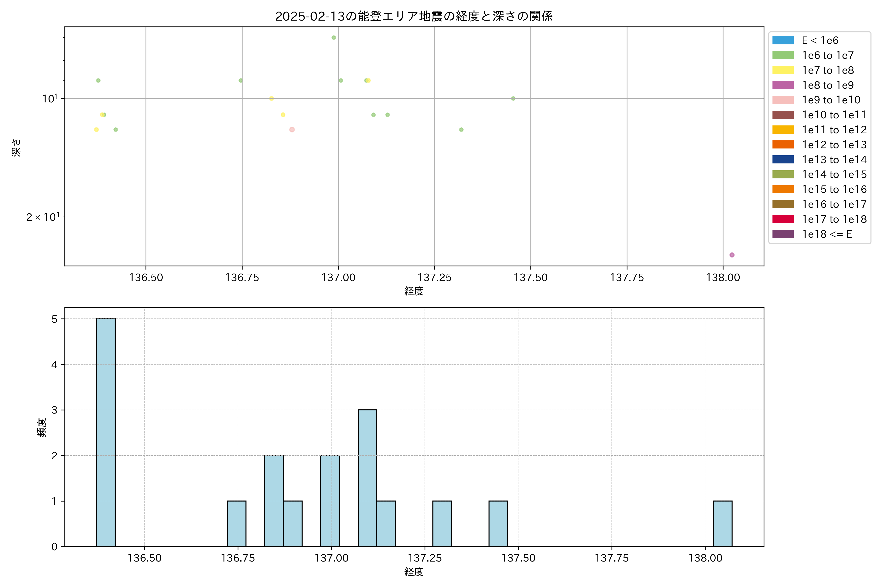Image resolution: width=882 pixels, height=588 pixels.
Task: Click the histogram bar with frequency 3
Action: pos(367,478)
